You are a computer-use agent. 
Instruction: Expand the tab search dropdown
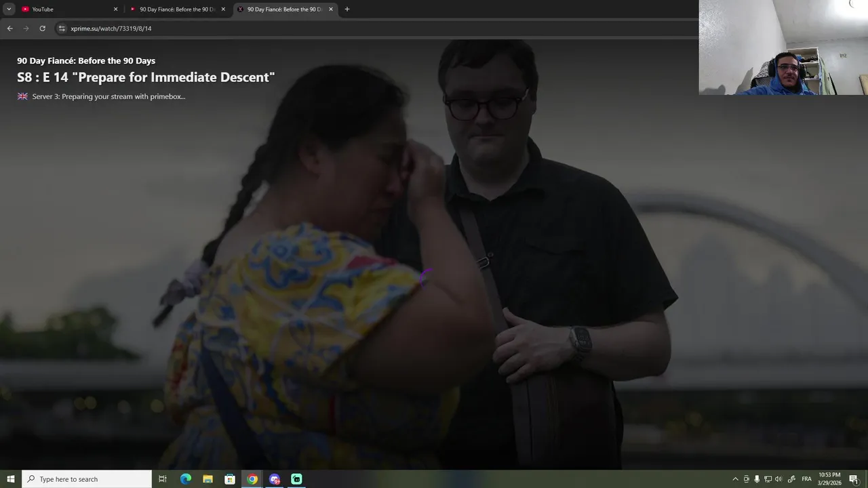9,9
